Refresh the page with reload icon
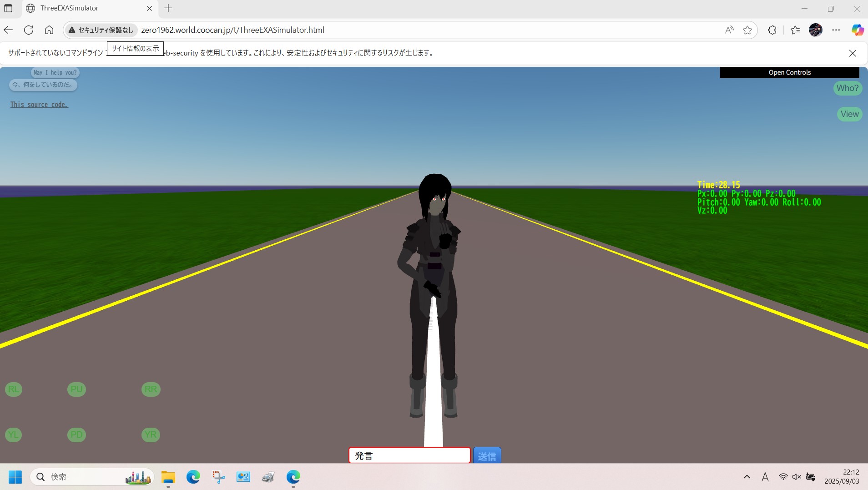 tap(29, 30)
